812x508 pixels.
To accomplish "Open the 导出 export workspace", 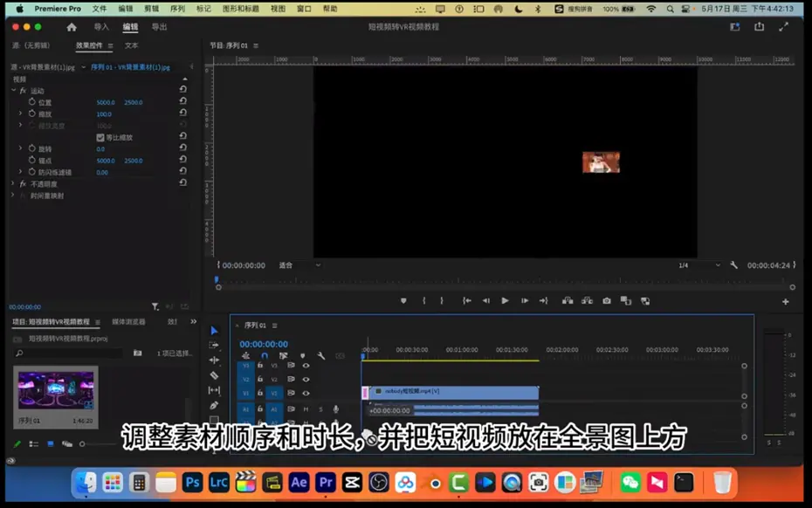I will (160, 27).
